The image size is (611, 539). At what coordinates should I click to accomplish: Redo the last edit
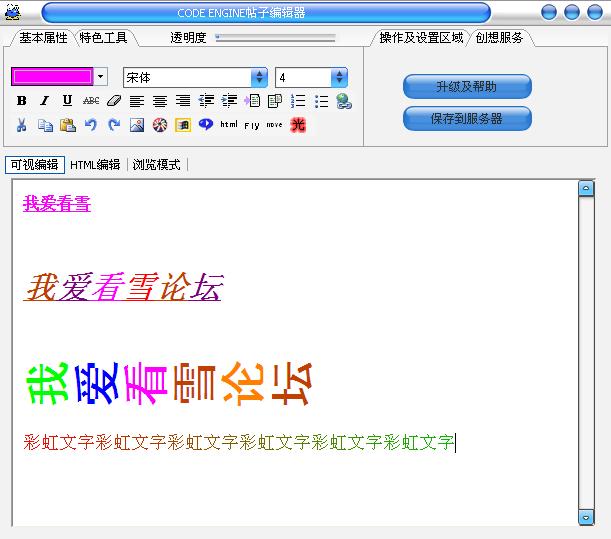(114, 125)
